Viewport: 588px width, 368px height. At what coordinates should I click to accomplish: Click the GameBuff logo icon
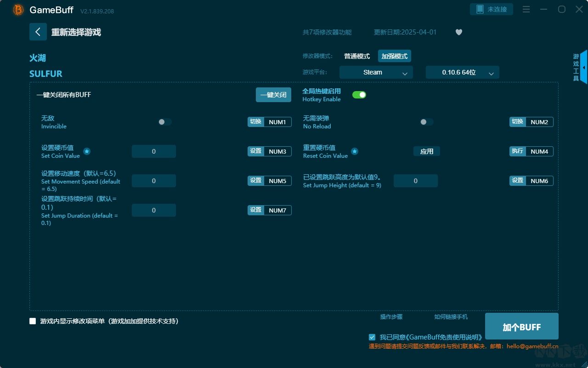pos(18,10)
